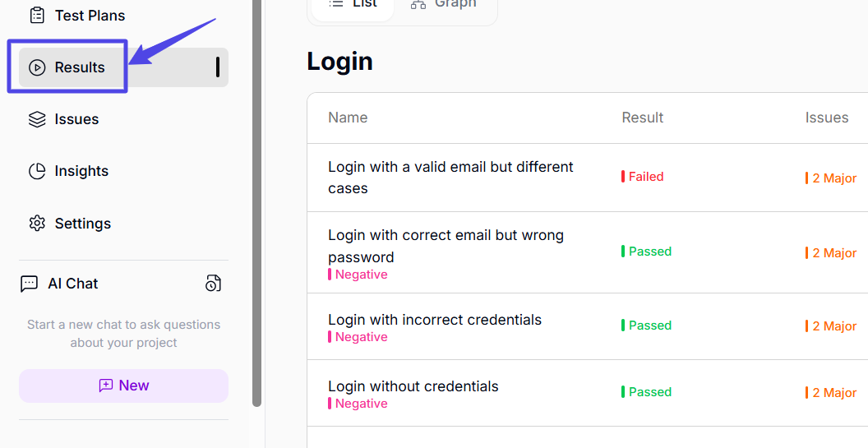Click the sidebar vertical scrollbar
Image resolution: width=868 pixels, height=448 pixels.
(257, 206)
